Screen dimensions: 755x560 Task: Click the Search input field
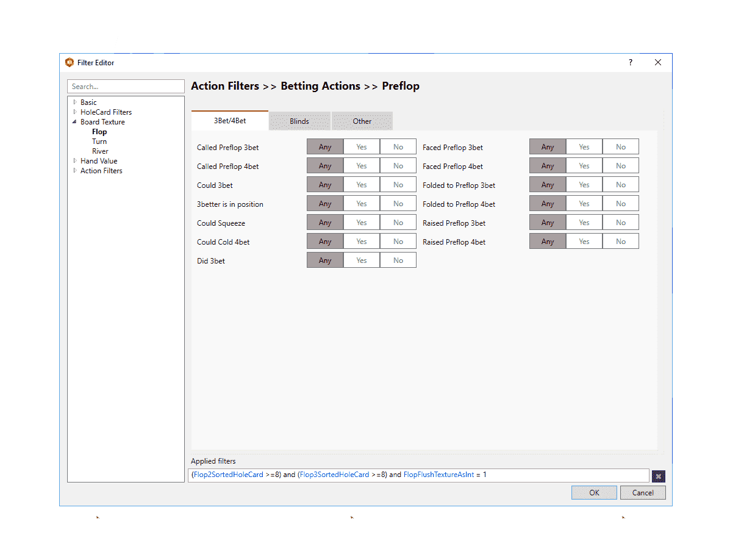(x=126, y=87)
